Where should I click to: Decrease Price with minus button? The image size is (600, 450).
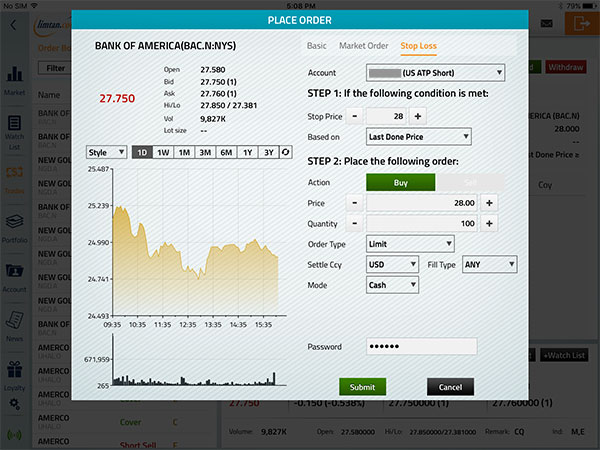(354, 203)
